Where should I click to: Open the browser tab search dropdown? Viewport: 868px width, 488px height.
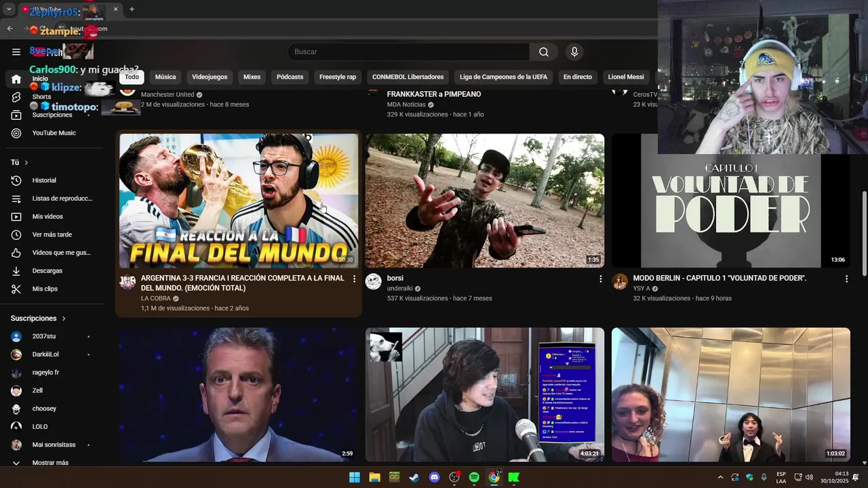coord(9,9)
